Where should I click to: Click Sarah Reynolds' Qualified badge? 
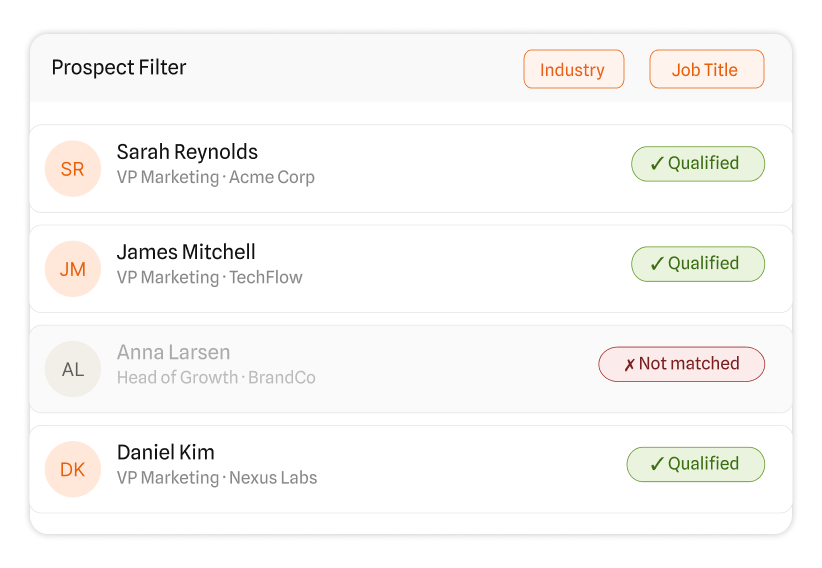[697, 164]
